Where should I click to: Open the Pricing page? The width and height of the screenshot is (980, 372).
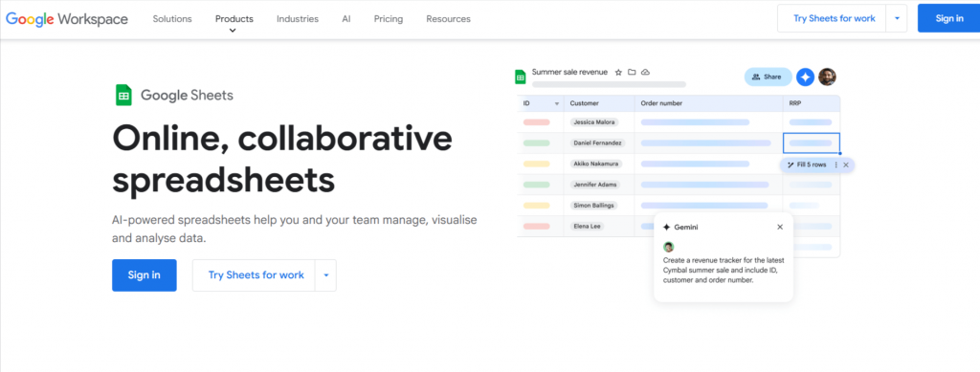pos(389,19)
